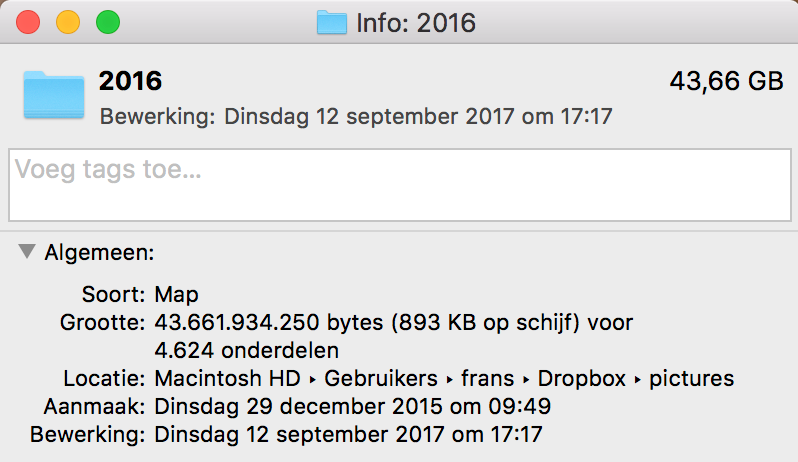Viewport: 798px width, 462px height.
Task: Close the Info window with red button
Action: pos(28,22)
